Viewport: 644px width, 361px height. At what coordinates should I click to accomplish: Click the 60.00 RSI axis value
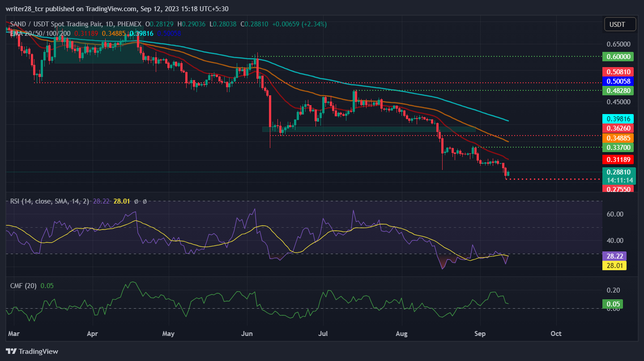pyautogui.click(x=615, y=214)
